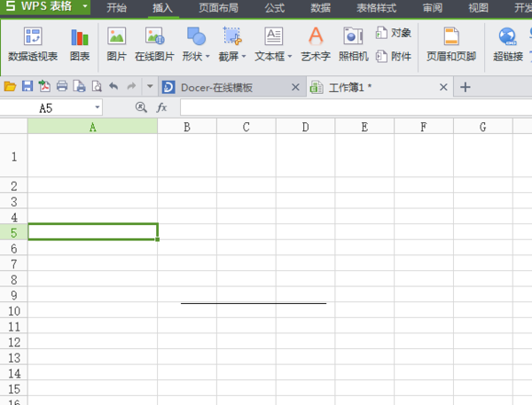Click the Open folder icon

click(x=10, y=87)
